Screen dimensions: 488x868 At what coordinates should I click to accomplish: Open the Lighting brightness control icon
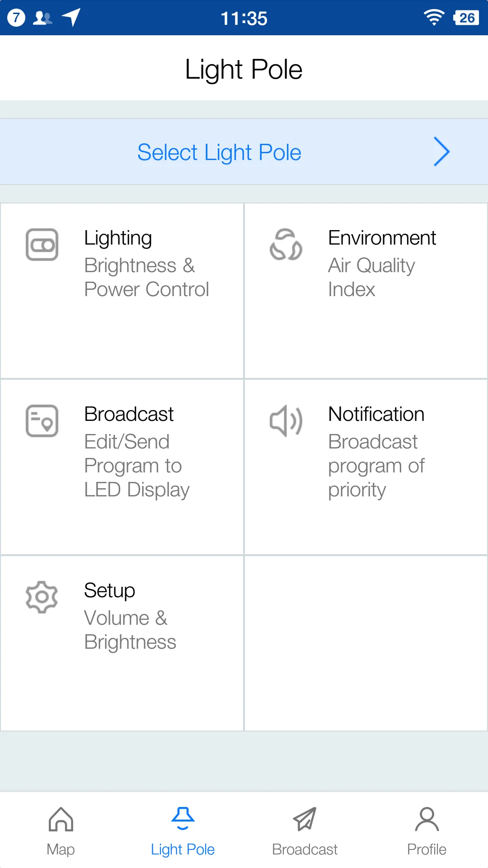coord(42,245)
